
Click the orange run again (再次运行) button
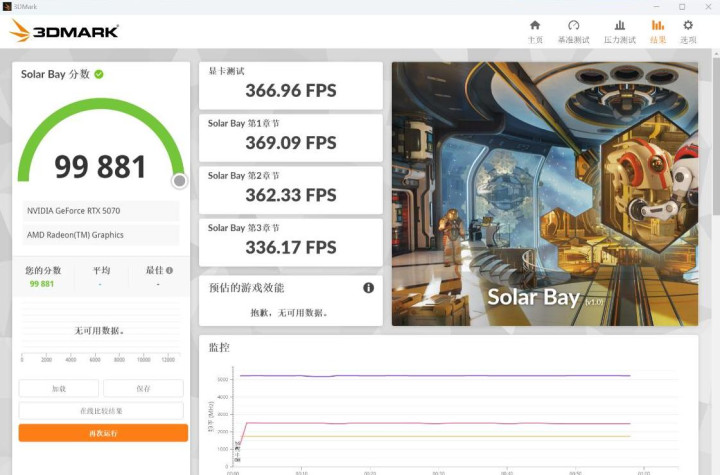pos(103,433)
